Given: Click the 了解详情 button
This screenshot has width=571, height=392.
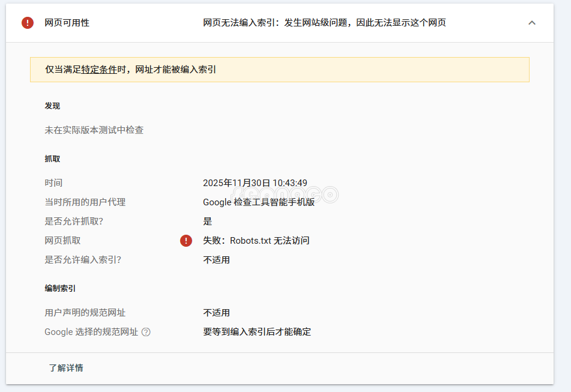Looking at the screenshot, I should pyautogui.click(x=66, y=368).
